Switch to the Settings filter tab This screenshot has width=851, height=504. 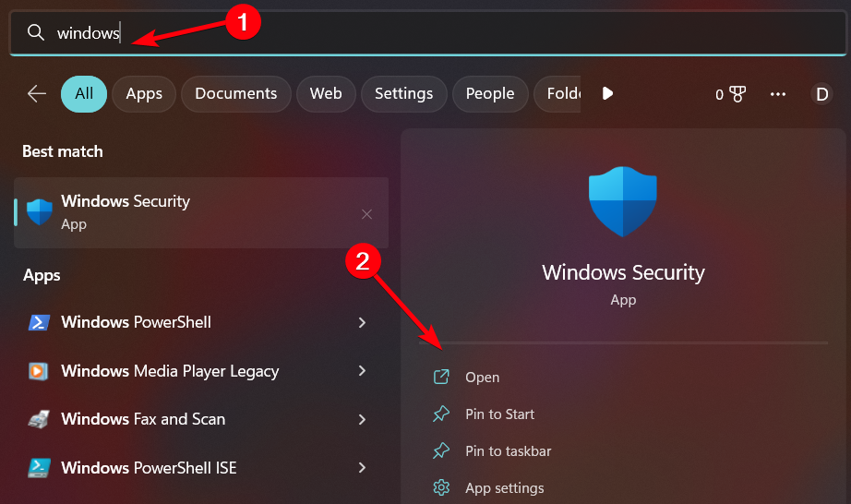pyautogui.click(x=403, y=94)
